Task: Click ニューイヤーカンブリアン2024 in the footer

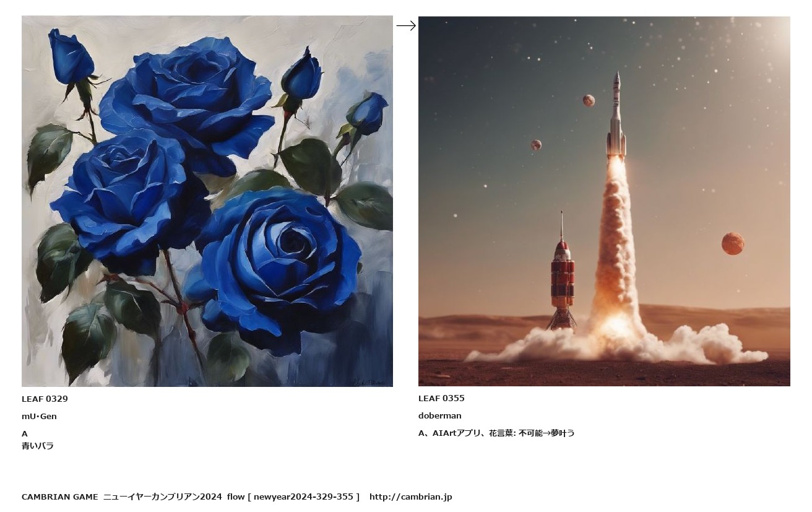Action: pos(162,497)
